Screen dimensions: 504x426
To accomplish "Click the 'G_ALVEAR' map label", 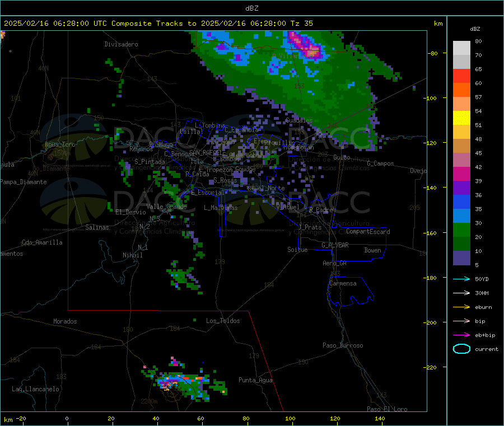I will 335,245.
